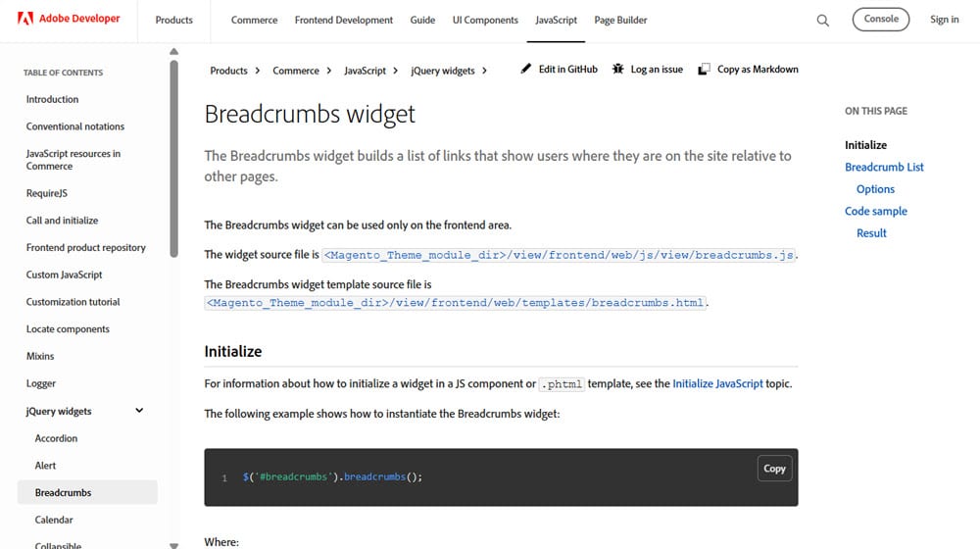Open the Frontend Development tab
980x549 pixels.
click(x=344, y=20)
